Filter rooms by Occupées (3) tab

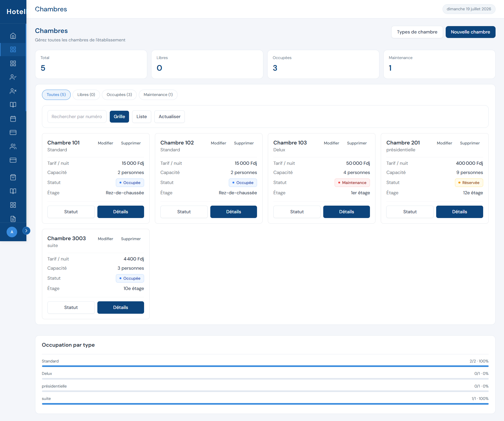tap(119, 95)
